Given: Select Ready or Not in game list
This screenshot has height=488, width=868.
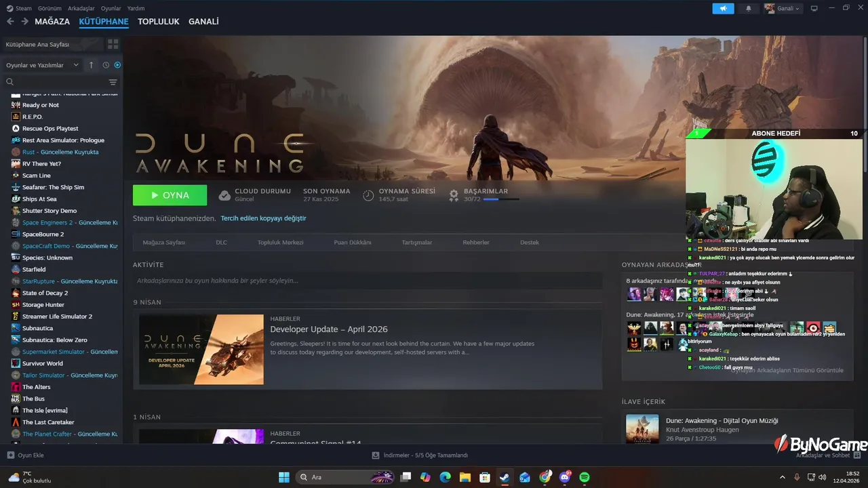Looking at the screenshot, I should point(41,105).
